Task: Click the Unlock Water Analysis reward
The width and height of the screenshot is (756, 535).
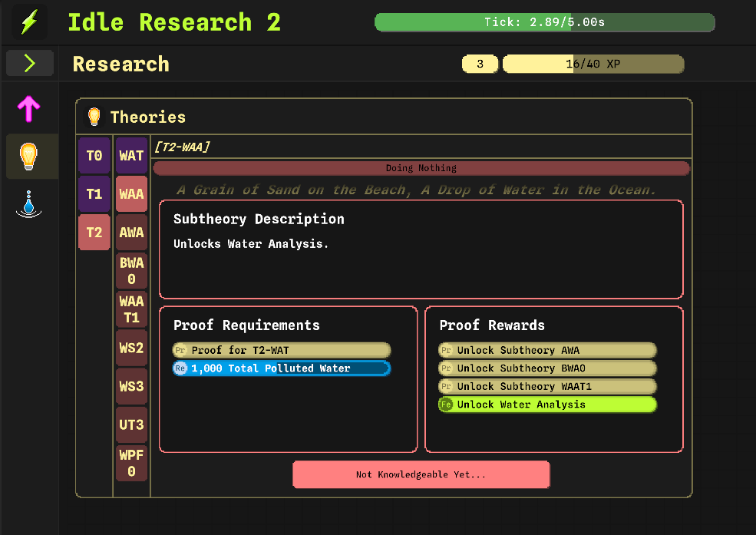Action: tap(547, 405)
